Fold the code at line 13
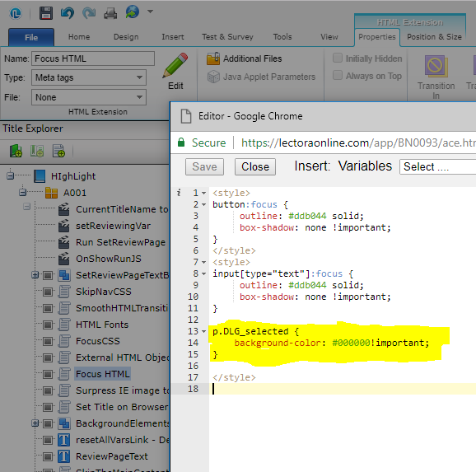 coord(203,331)
